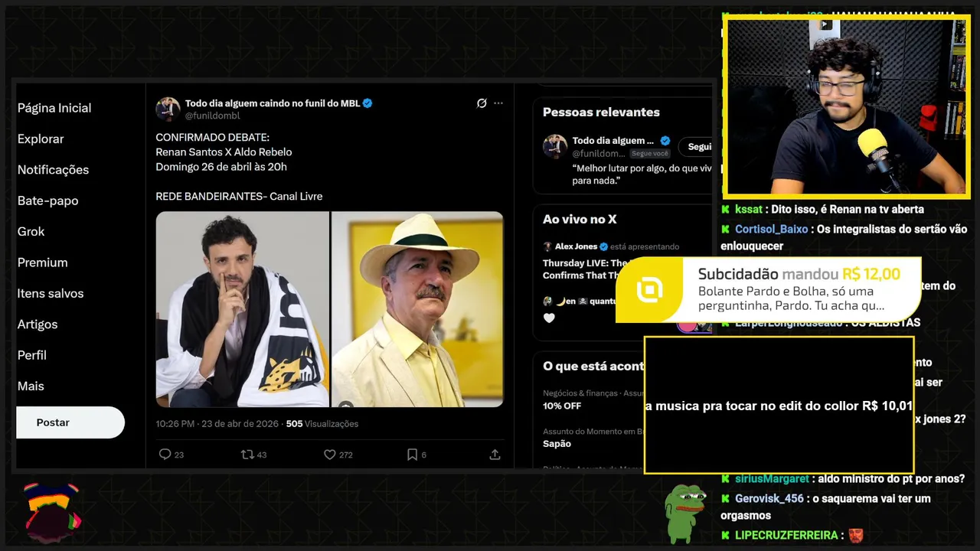Open the tweet author's profile avatar
The image size is (980, 551).
(x=168, y=109)
